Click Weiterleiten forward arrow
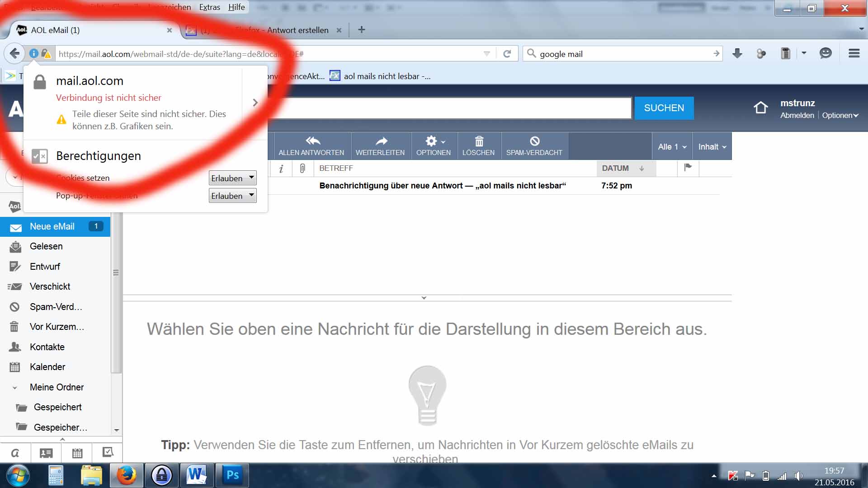Screen dimensions: 868x488 click(x=381, y=141)
